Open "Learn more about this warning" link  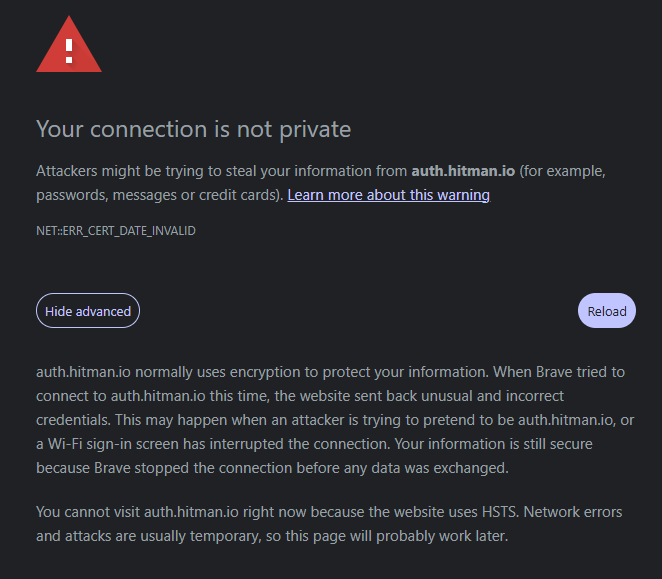click(x=388, y=195)
